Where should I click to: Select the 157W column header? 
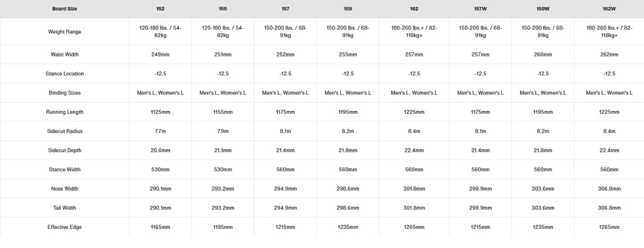[x=480, y=9]
